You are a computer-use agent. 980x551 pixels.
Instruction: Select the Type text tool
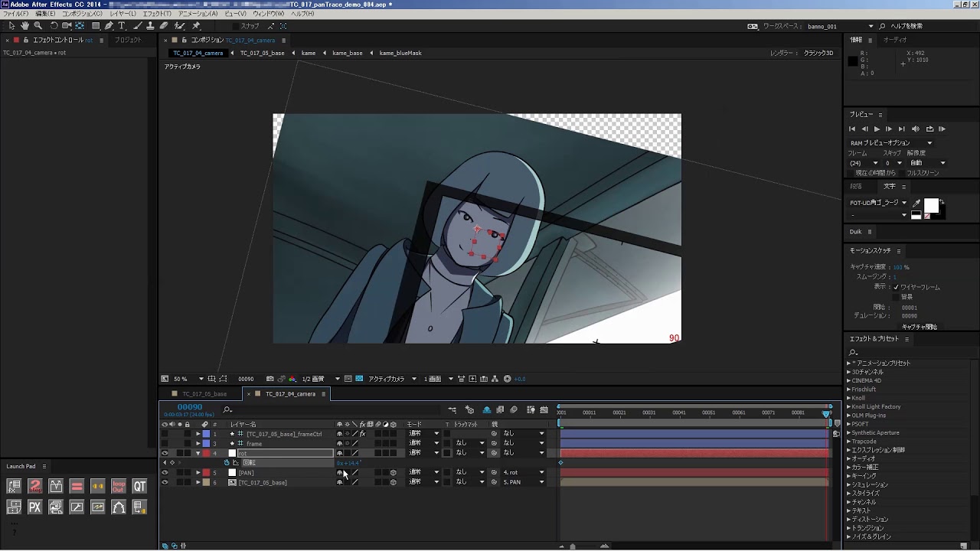[x=122, y=26]
